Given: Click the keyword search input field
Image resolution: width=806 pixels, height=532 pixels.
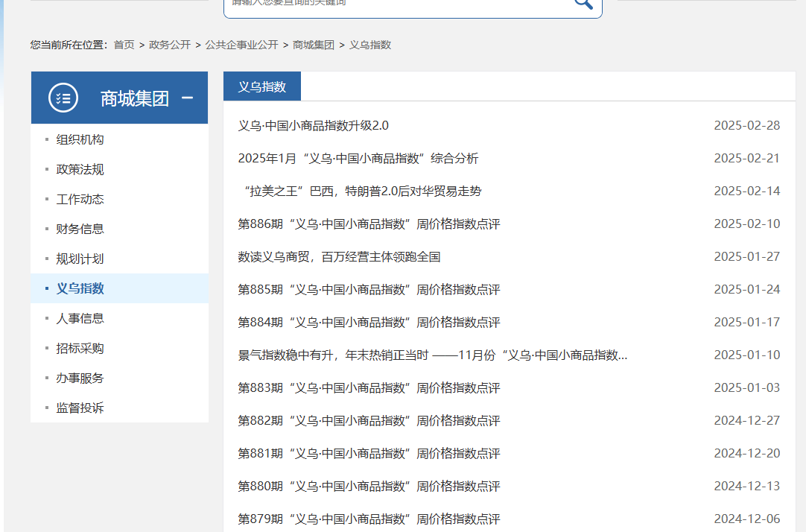Looking at the screenshot, I should click(x=395, y=4).
